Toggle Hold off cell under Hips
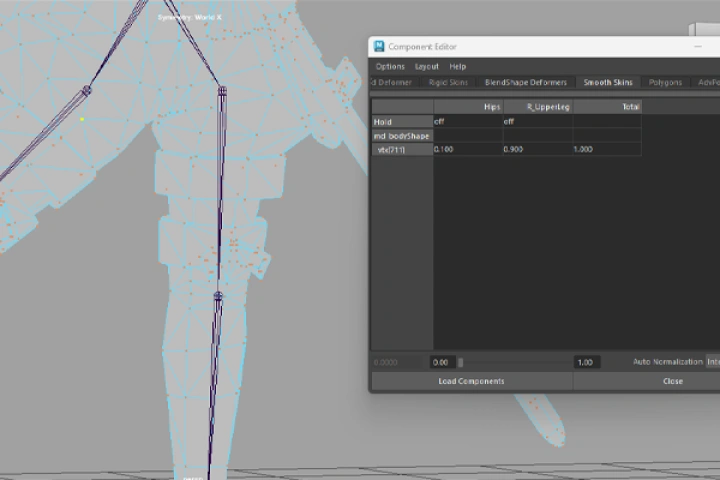 pyautogui.click(x=468, y=122)
